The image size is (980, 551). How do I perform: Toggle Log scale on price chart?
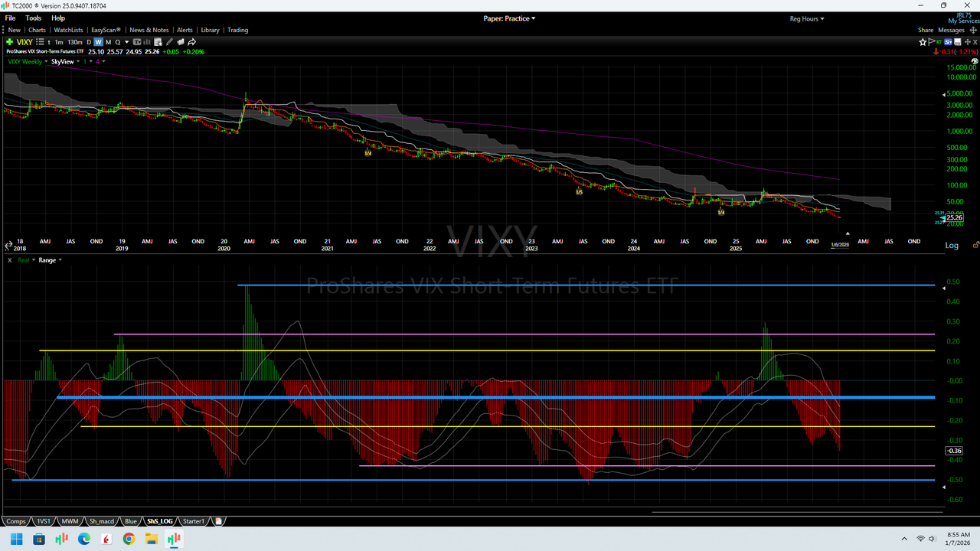[x=952, y=246]
